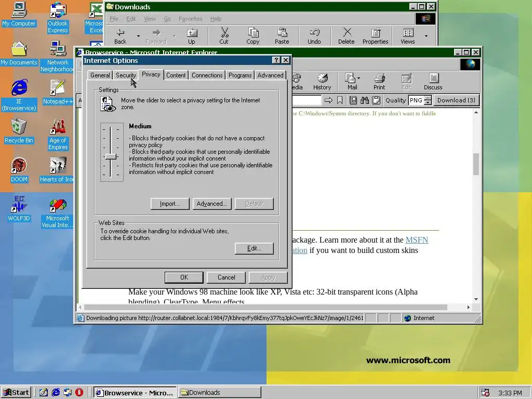The height and width of the screenshot is (399, 532).
Task: Select the Microsoft Visual Interdev desktop icon
Action: [x=58, y=213]
